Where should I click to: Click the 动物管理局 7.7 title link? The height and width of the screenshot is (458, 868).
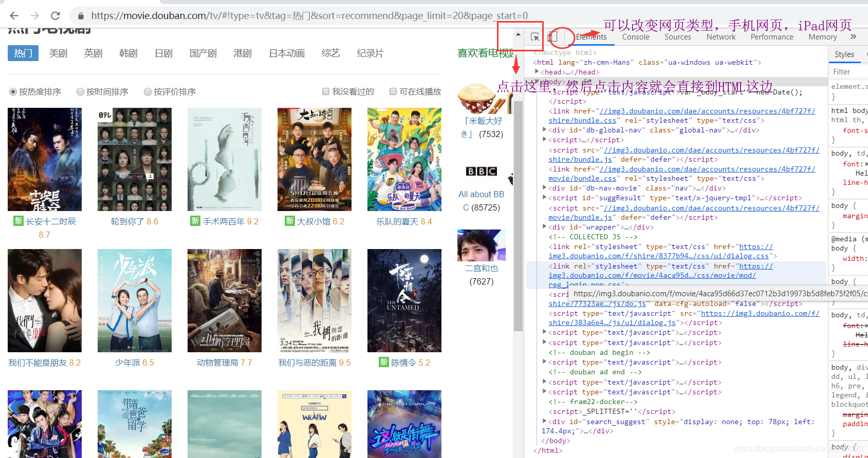tap(225, 362)
